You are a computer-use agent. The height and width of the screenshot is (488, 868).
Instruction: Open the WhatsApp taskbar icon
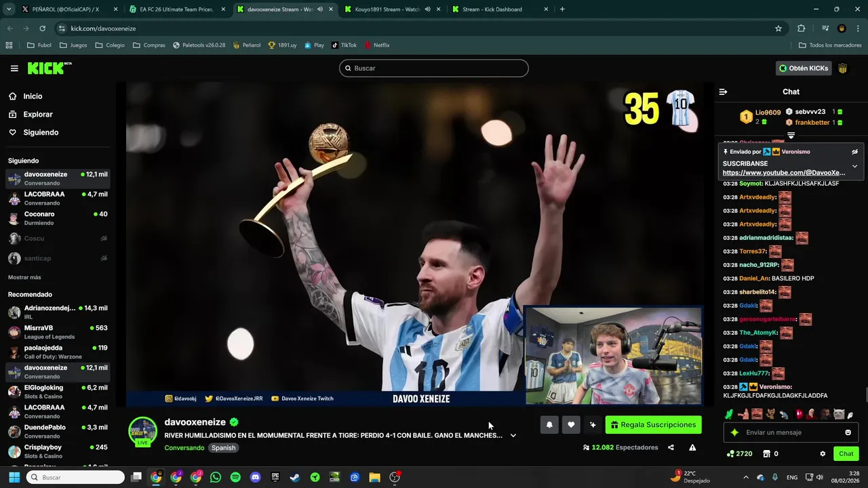(216, 477)
